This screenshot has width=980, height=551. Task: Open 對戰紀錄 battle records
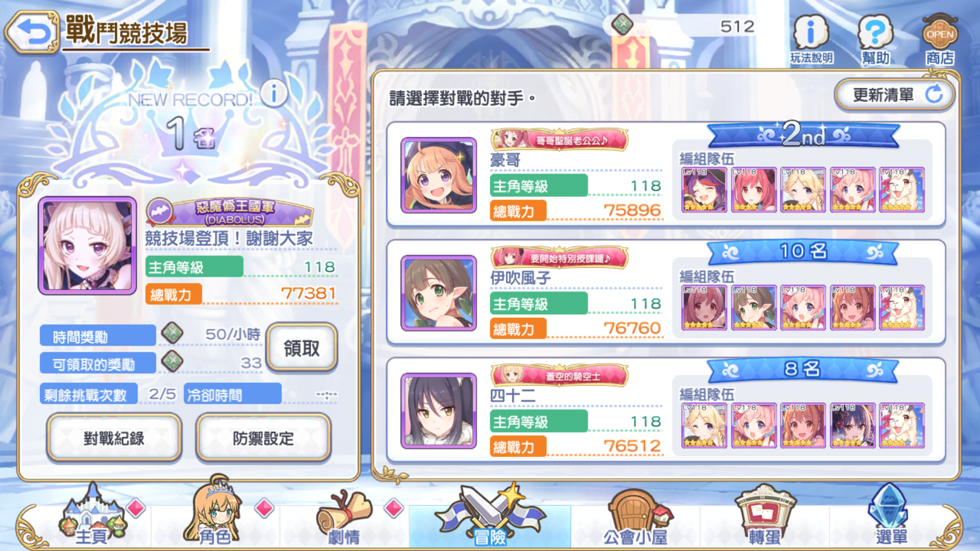point(114,438)
